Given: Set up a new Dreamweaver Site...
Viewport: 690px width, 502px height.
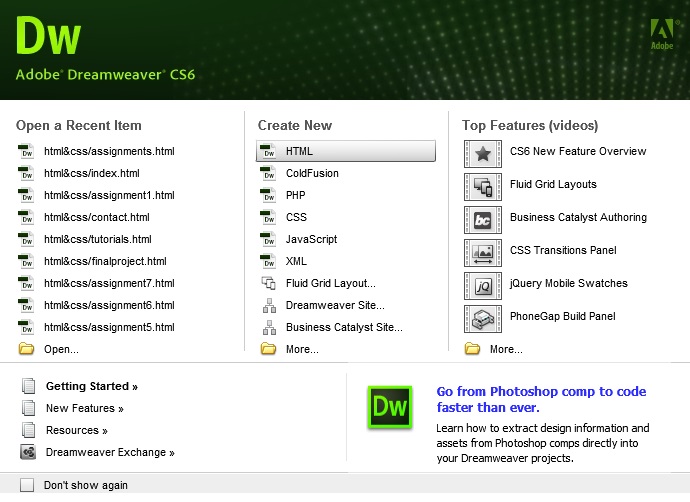Looking at the screenshot, I should click(x=335, y=305).
